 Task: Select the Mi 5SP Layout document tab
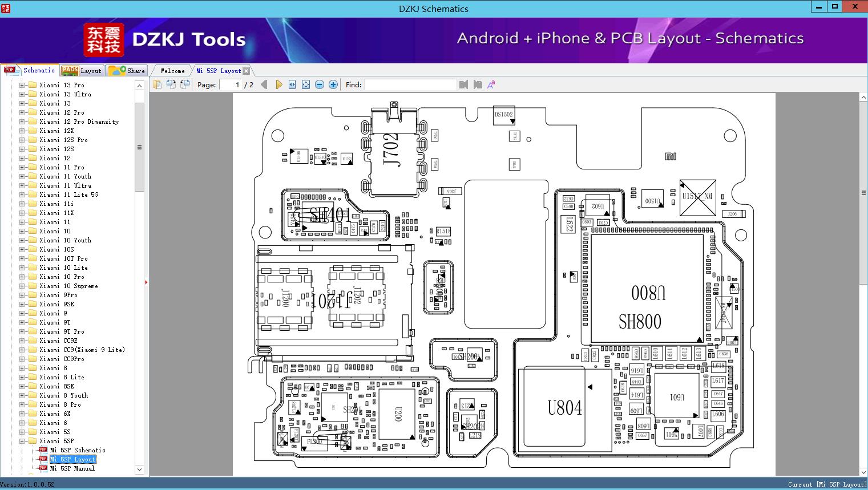219,71
